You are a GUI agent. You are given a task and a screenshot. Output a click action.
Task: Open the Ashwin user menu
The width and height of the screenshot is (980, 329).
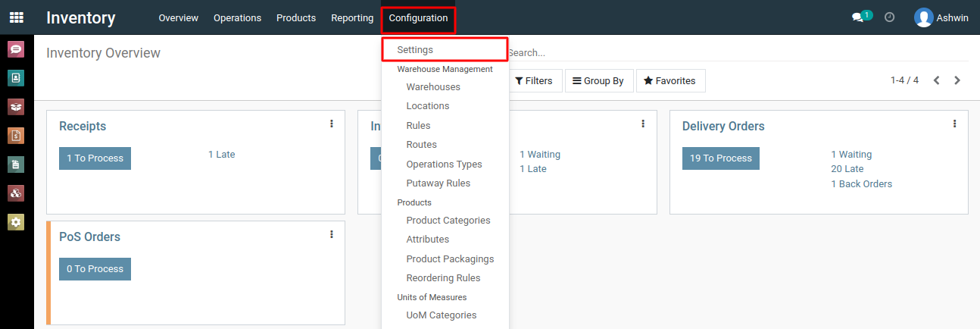pyautogui.click(x=943, y=17)
